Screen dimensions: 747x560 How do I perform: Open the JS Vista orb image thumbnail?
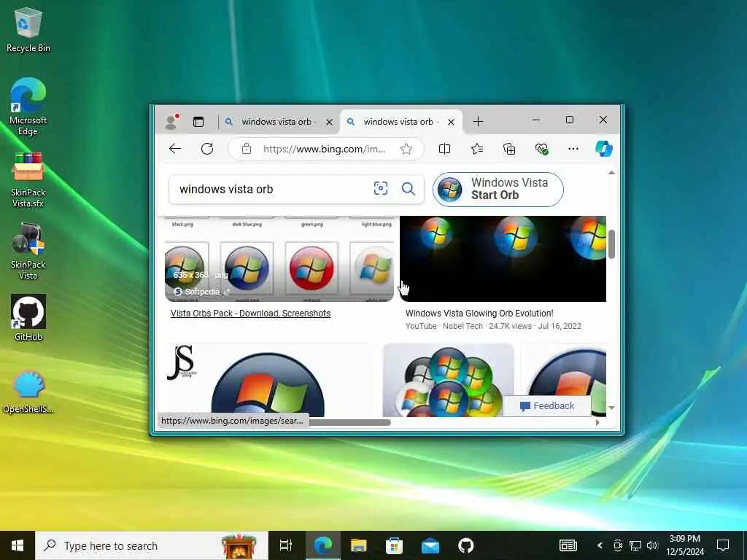(270, 380)
